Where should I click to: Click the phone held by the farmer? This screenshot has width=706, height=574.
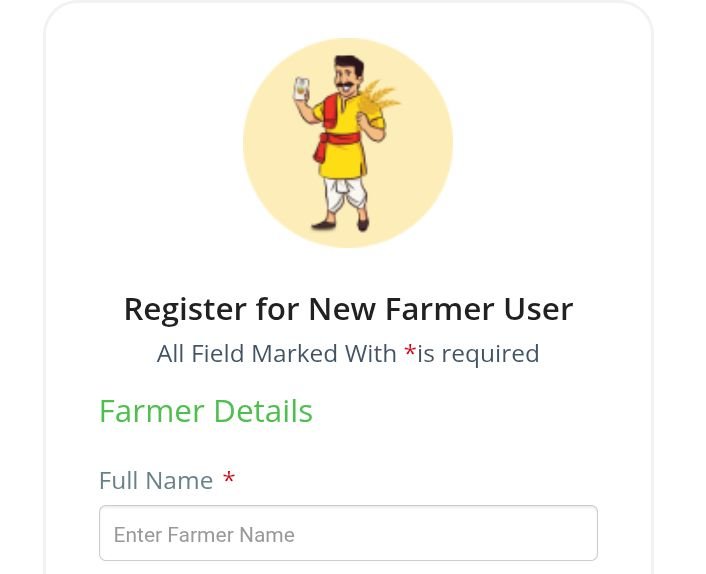pos(301,89)
